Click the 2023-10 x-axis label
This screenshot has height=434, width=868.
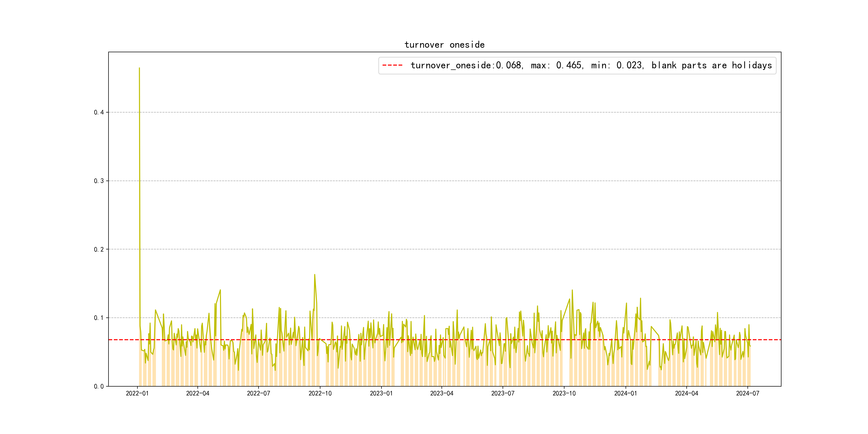[564, 393]
